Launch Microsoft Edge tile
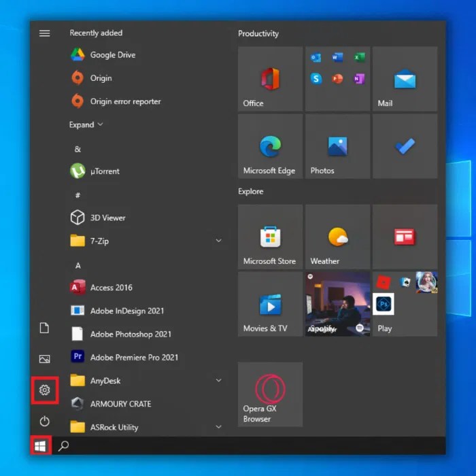 [x=270, y=146]
